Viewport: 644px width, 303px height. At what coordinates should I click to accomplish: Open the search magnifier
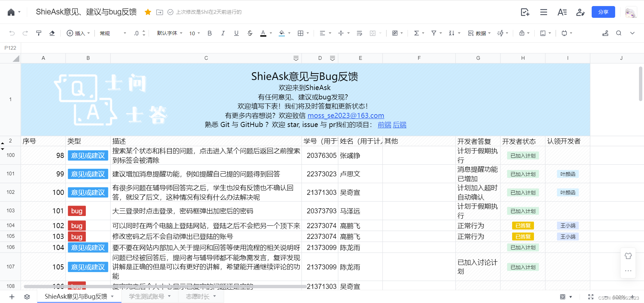tap(619, 33)
